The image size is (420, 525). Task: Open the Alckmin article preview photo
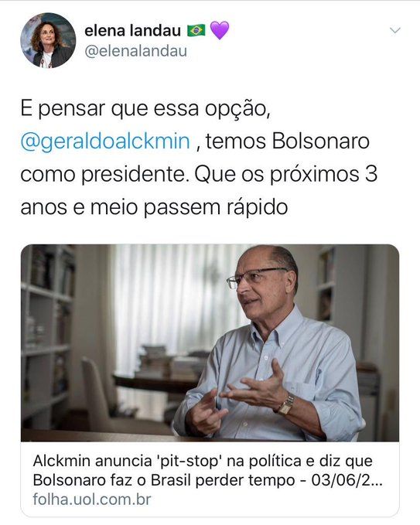pyautogui.click(x=210, y=343)
